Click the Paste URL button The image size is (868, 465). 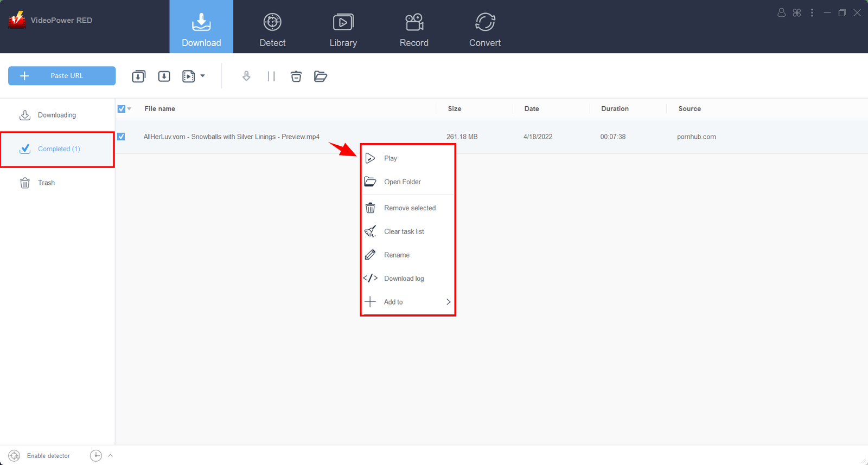(x=62, y=76)
